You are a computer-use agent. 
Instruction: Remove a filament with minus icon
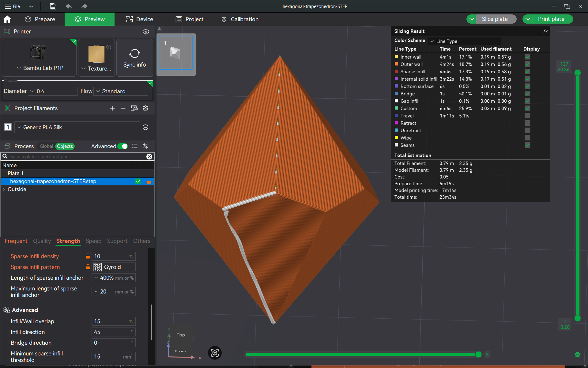click(x=123, y=108)
